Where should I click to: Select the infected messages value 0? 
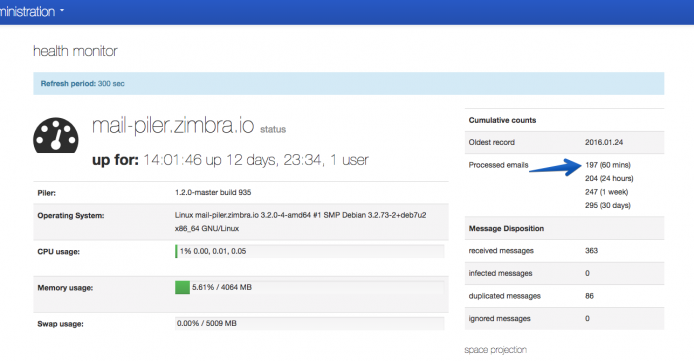click(x=587, y=273)
